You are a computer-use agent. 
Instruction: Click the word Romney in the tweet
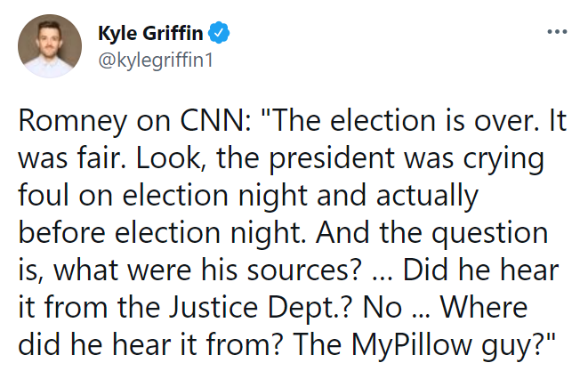pos(73,122)
